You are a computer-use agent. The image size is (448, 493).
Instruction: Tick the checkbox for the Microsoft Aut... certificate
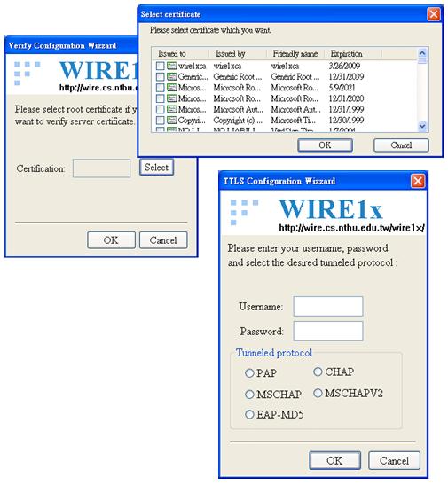click(x=161, y=109)
